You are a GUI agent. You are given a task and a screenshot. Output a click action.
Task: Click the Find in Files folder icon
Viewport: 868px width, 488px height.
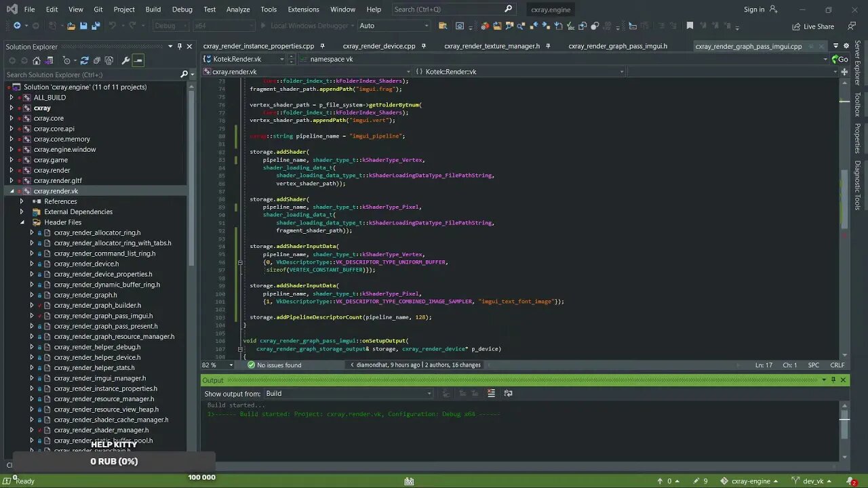click(x=443, y=26)
